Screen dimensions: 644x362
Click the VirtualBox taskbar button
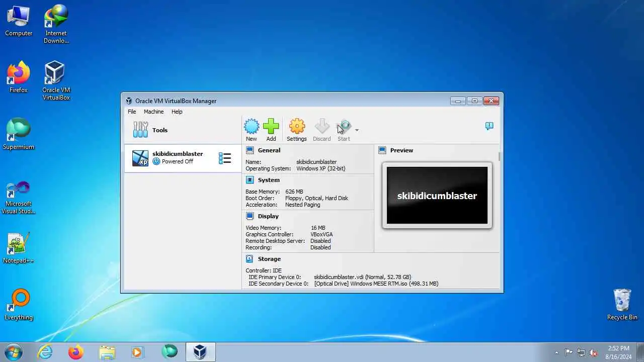[201, 352]
